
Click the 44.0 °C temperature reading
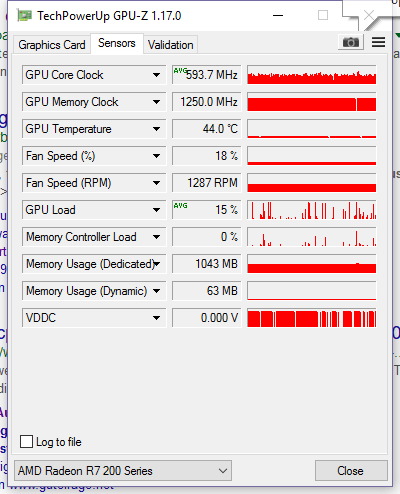point(207,129)
